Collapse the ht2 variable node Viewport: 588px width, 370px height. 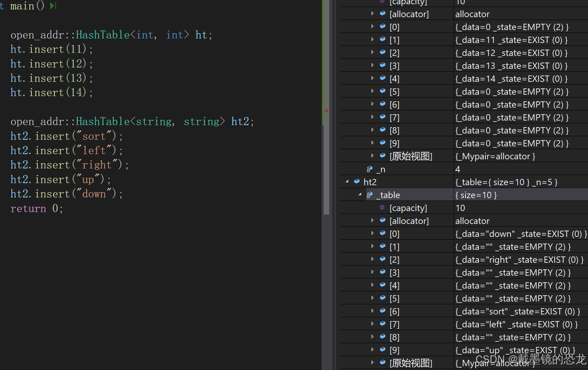[347, 182]
